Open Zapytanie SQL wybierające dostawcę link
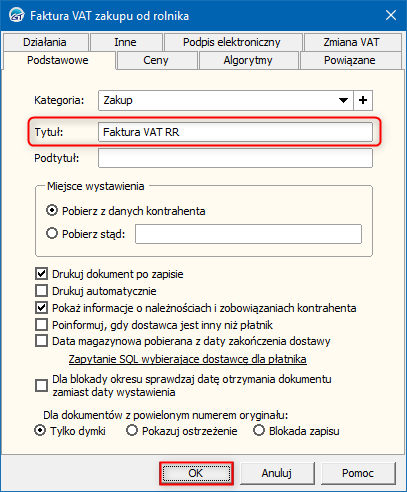This screenshot has width=407, height=492. click(188, 359)
